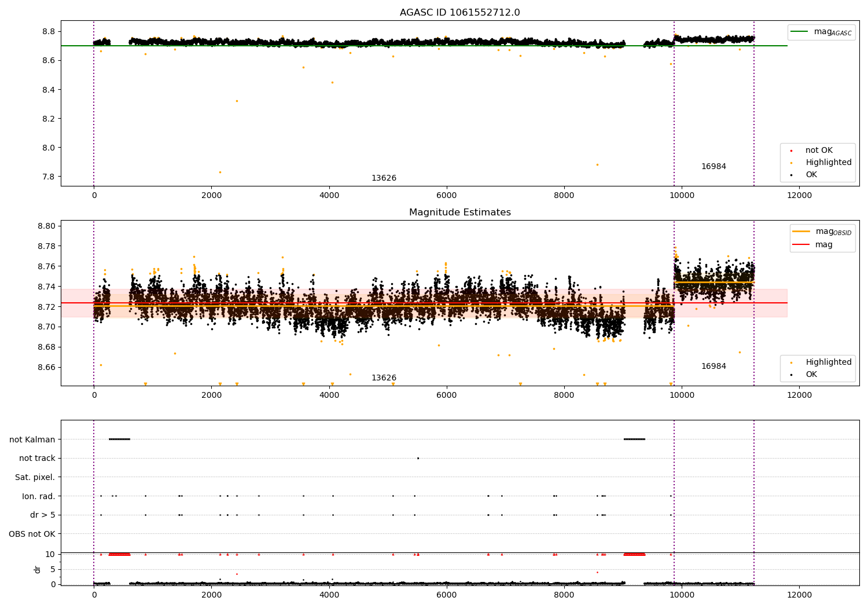Click the orange outlier at magnitude 8.32 in top plot
The height and width of the screenshot is (608, 868).
click(237, 101)
